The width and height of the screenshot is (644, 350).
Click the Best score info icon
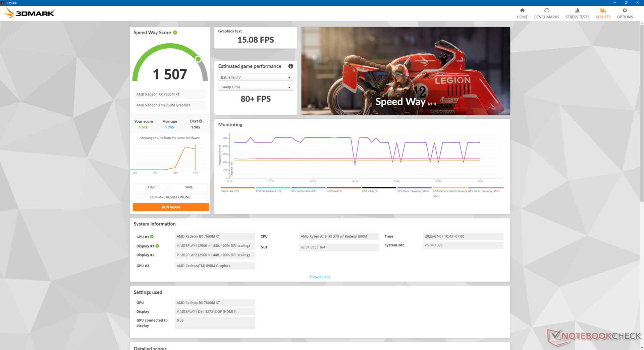[x=201, y=121]
